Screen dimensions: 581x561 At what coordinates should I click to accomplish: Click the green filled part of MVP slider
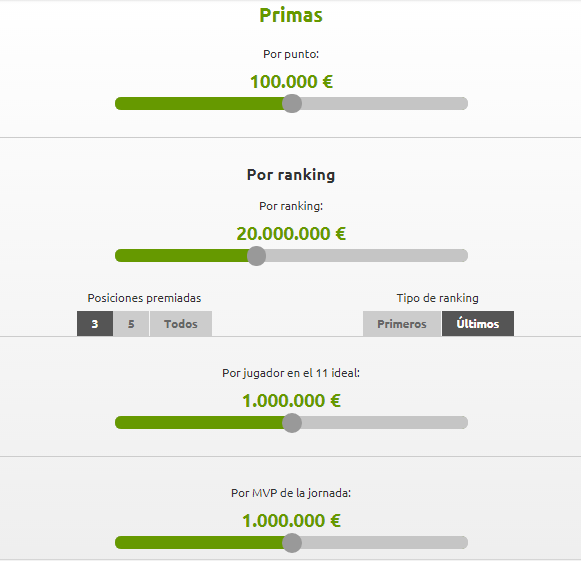(199, 543)
